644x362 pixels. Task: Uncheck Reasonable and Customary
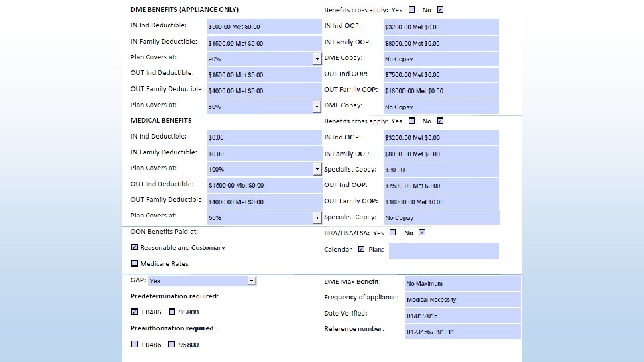[134, 247]
